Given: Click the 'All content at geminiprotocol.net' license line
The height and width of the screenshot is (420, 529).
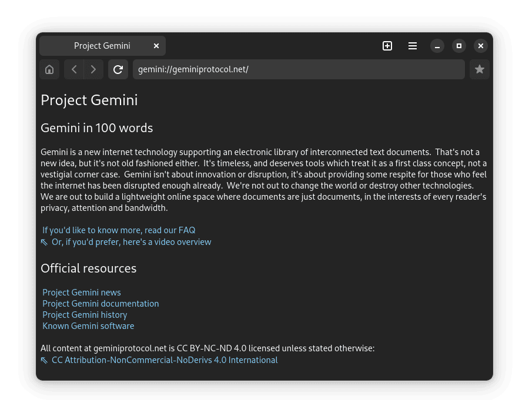Looking at the screenshot, I should point(207,348).
